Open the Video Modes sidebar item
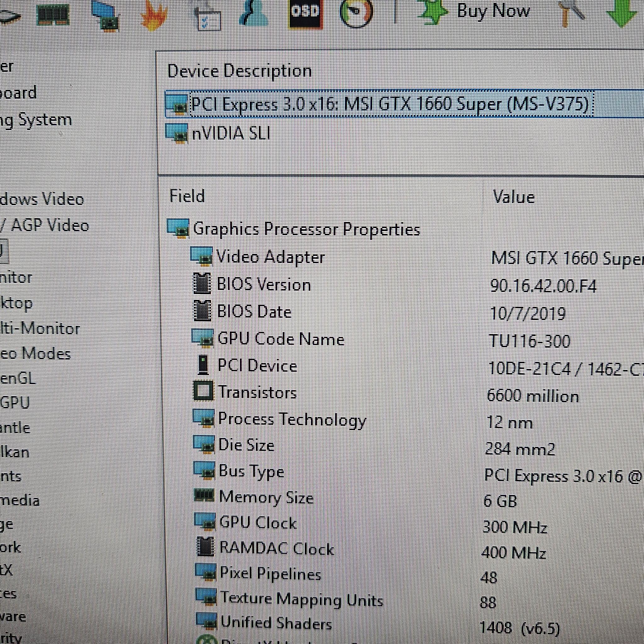This screenshot has height=644, width=644. [x=35, y=353]
